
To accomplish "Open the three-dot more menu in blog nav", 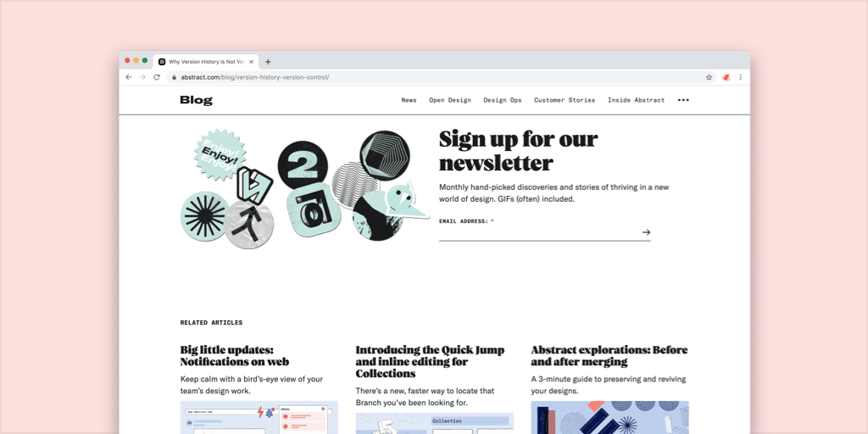I will [684, 100].
